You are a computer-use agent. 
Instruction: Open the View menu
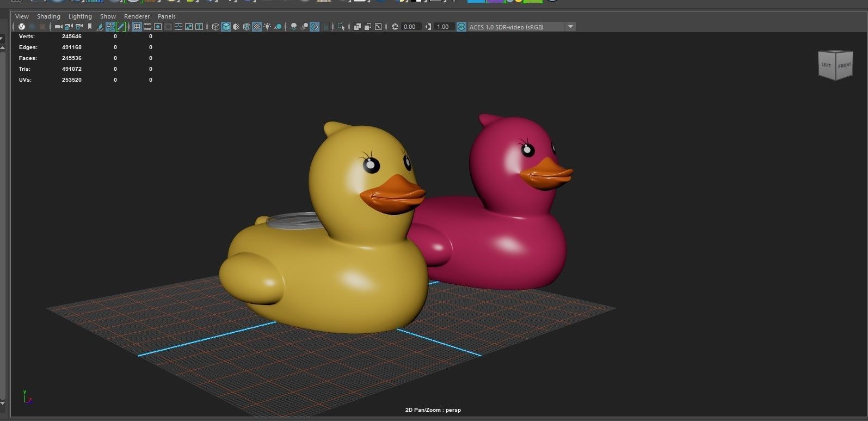click(22, 16)
